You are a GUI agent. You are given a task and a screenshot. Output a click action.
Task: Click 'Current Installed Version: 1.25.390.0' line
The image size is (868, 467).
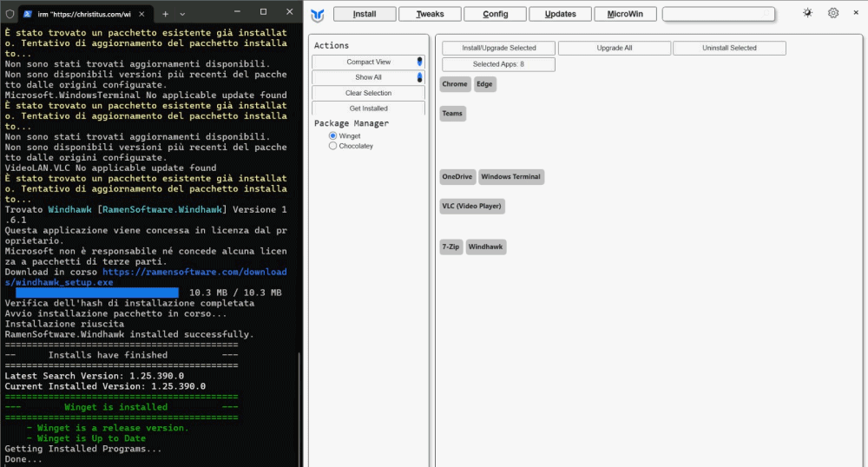[105, 387]
